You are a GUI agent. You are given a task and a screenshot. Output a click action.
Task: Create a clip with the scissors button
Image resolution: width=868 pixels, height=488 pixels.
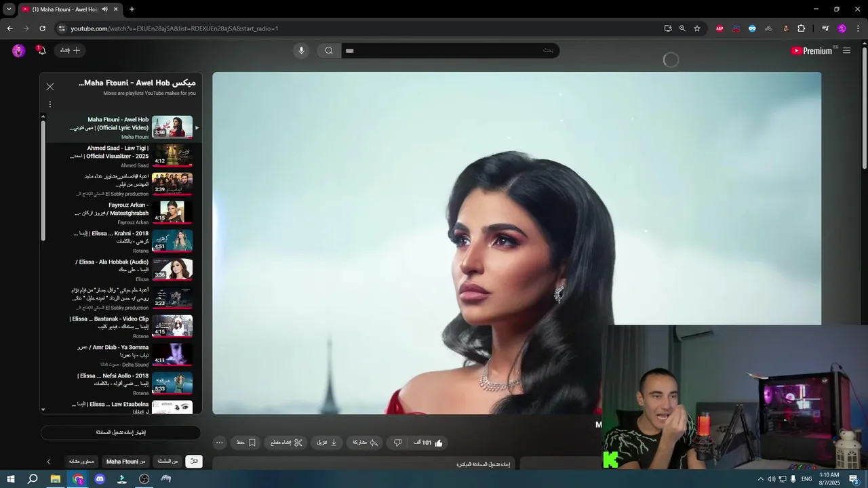coord(286,443)
